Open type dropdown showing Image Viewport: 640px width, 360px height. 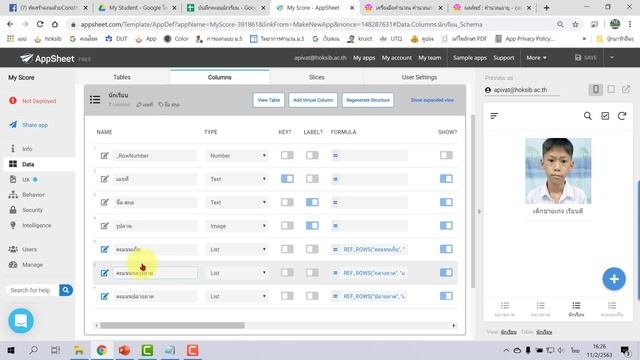(x=237, y=226)
